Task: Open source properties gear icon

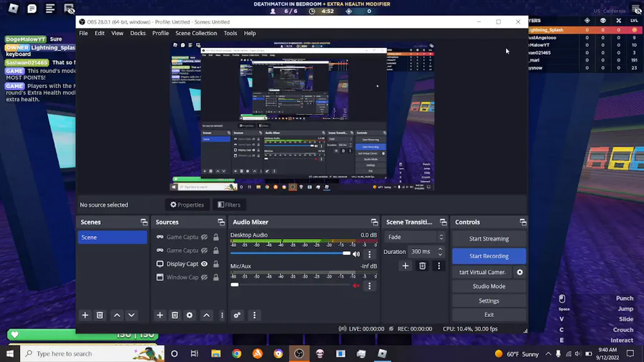Action: [190, 315]
